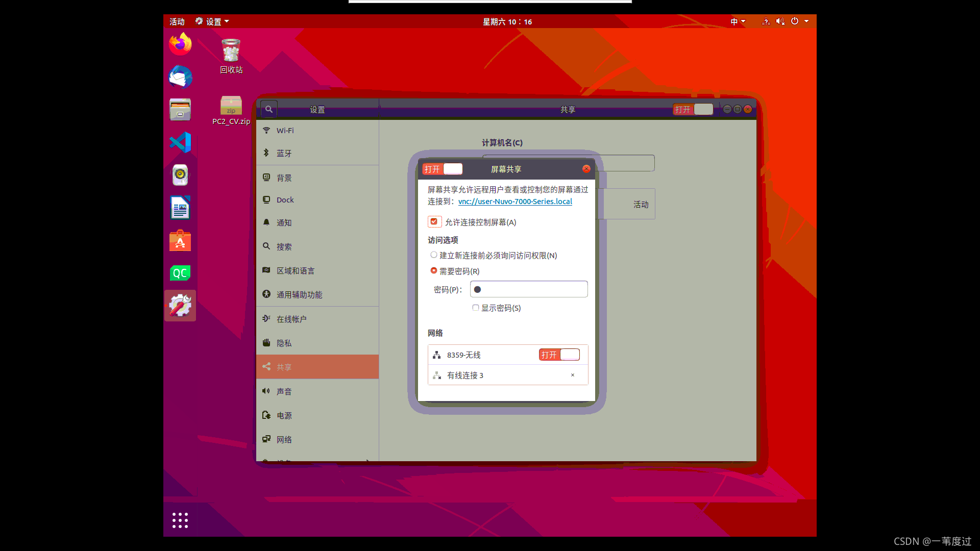Open the Recycle Bin desktop icon
Screen dimensions: 980x551
[231, 56]
